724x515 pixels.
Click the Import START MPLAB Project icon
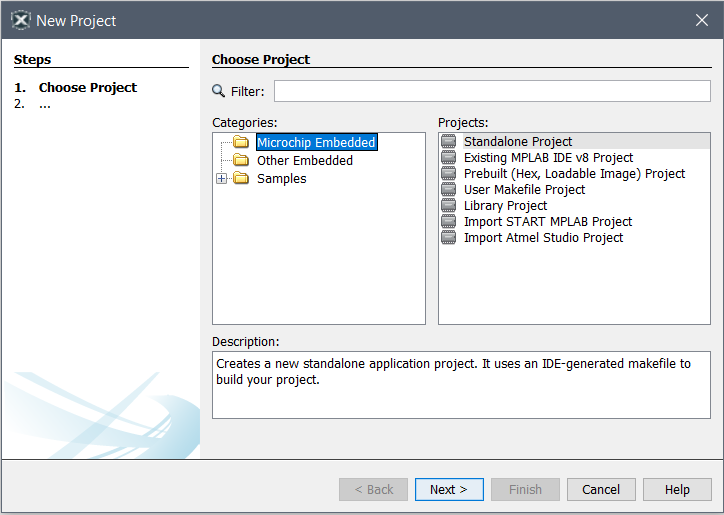tap(449, 222)
